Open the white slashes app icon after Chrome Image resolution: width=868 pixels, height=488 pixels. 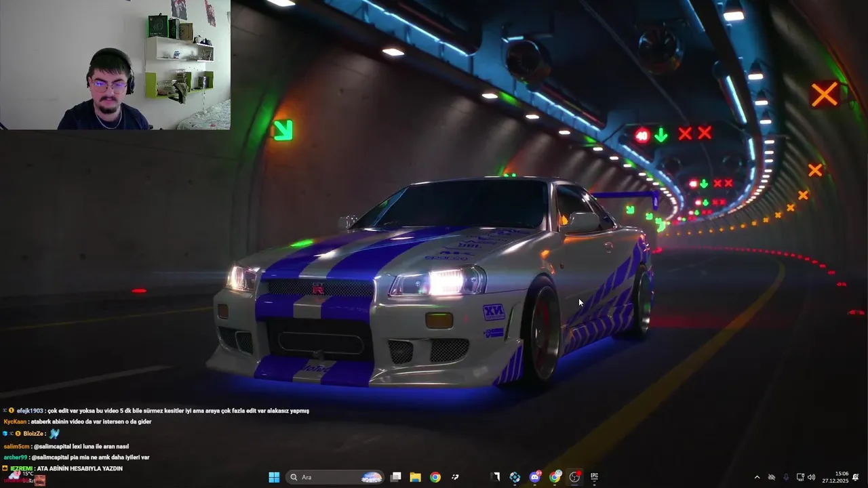(455, 477)
